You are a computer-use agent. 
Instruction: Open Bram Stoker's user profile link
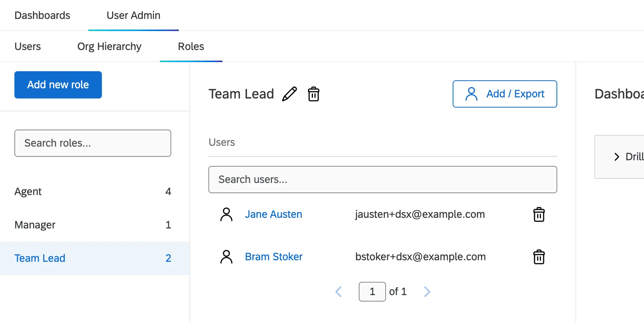click(274, 257)
